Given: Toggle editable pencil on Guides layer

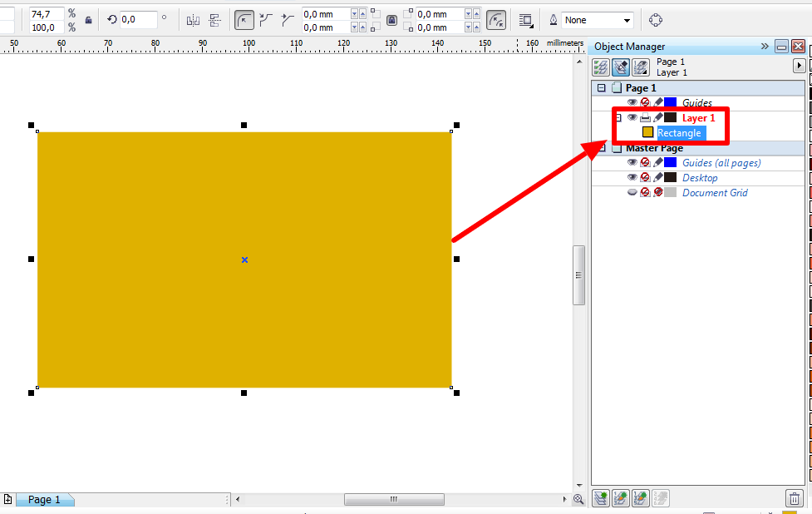Looking at the screenshot, I should (657, 102).
